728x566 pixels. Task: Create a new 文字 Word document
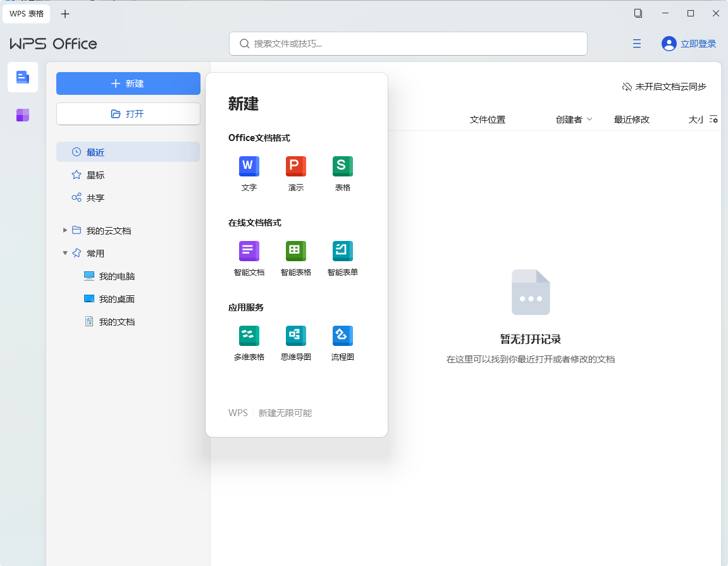coord(249,174)
